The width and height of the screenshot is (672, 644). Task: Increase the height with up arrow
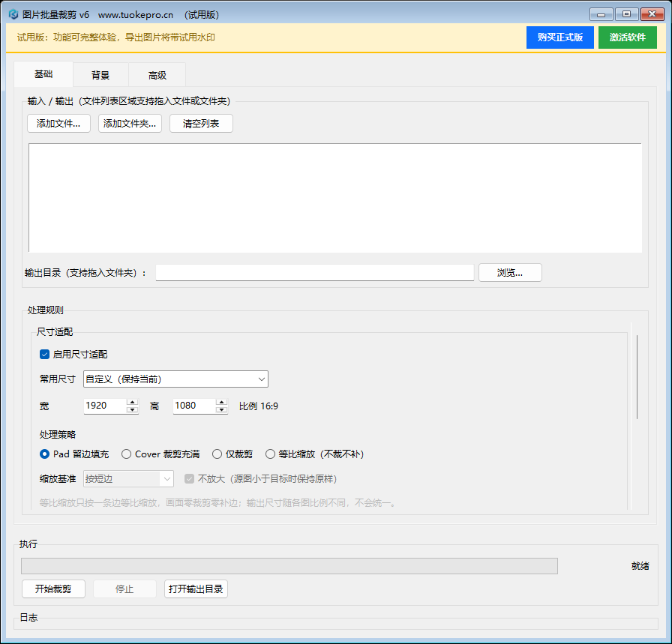221,403
